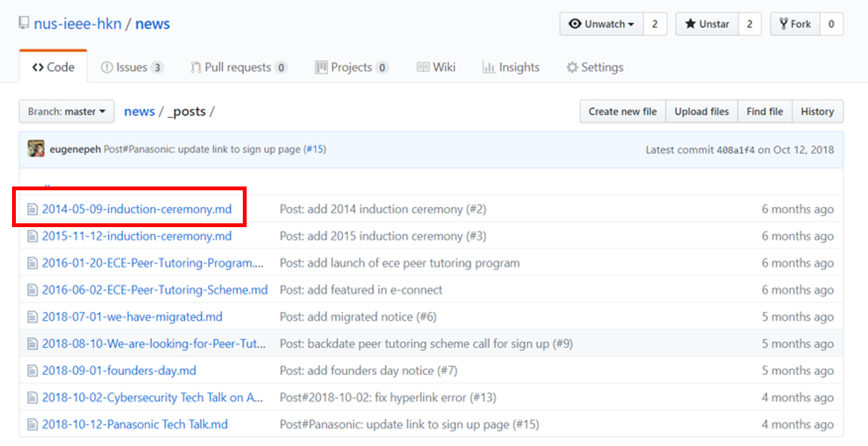Open 2016-06-02-ECE-Peer-Tutoring-Scheme.md file
The width and height of the screenshot is (868, 446).
[155, 290]
